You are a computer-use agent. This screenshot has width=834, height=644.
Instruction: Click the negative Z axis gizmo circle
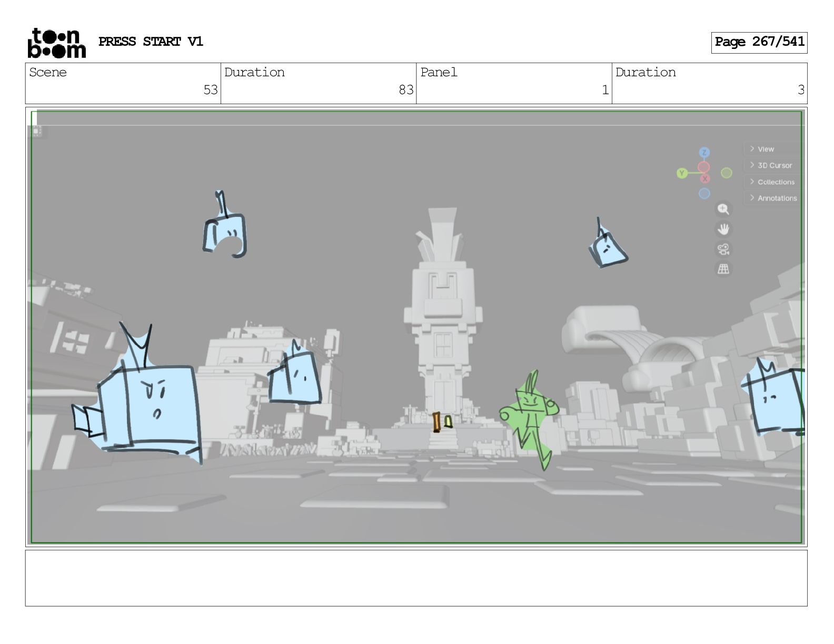tap(704, 194)
